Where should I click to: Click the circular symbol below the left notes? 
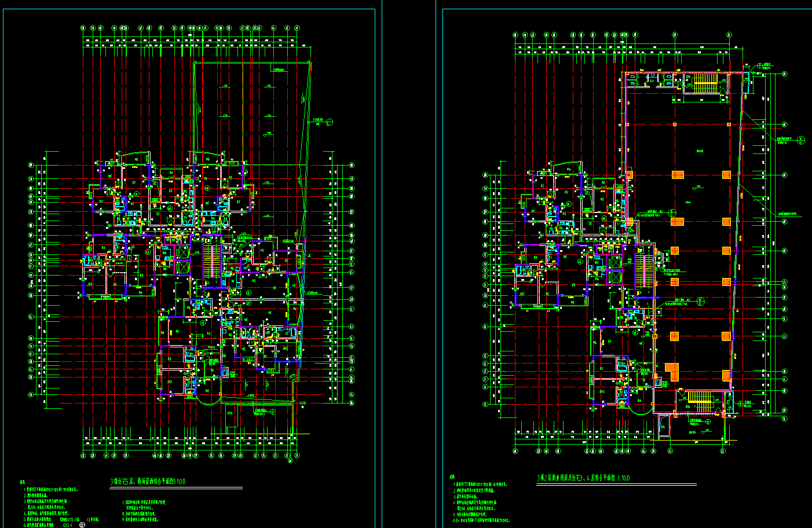[x=82, y=525]
